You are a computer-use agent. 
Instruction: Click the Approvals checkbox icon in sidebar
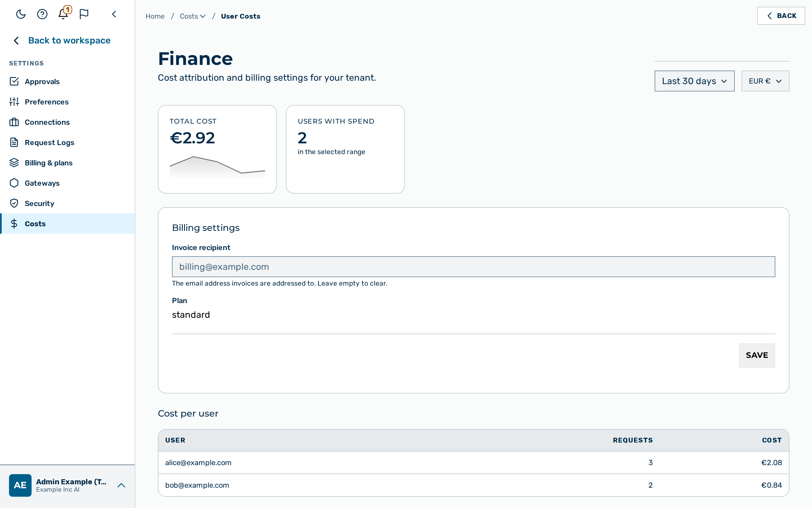click(14, 81)
